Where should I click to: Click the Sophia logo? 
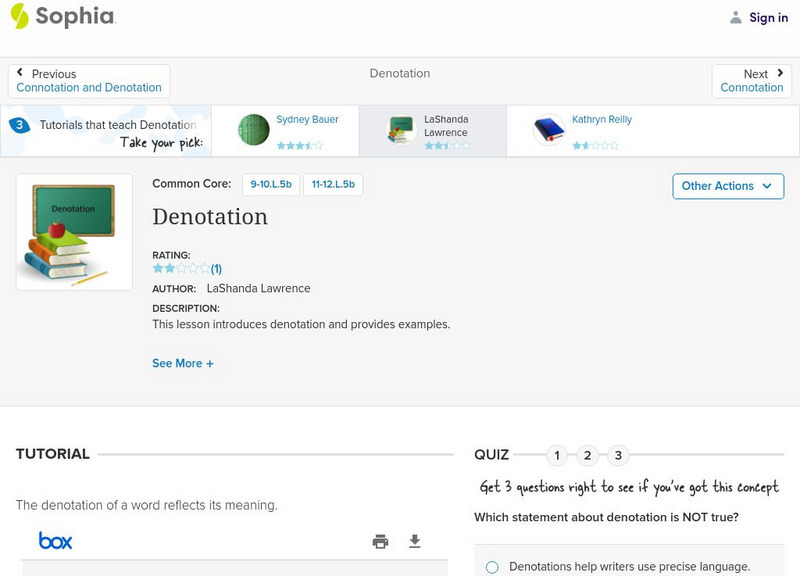click(63, 16)
